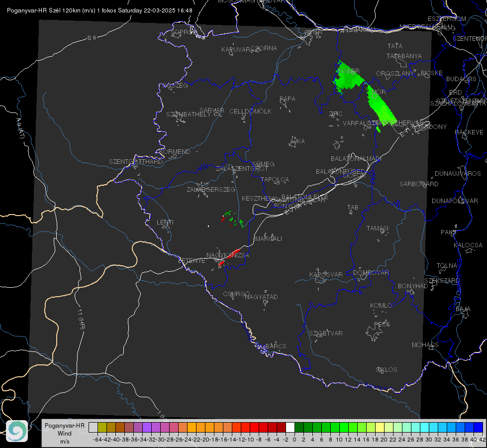This screenshot has height=448, width=487.
Task: Click the SZEKSZÁRD city label
Action: [x=442, y=280]
